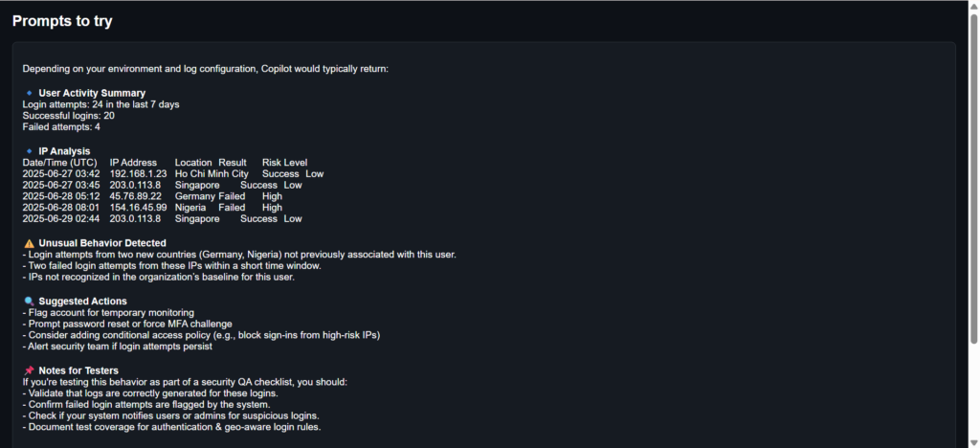Click the "Failed attempts: 4" line
This screenshot has width=980, height=448.
[x=61, y=127]
